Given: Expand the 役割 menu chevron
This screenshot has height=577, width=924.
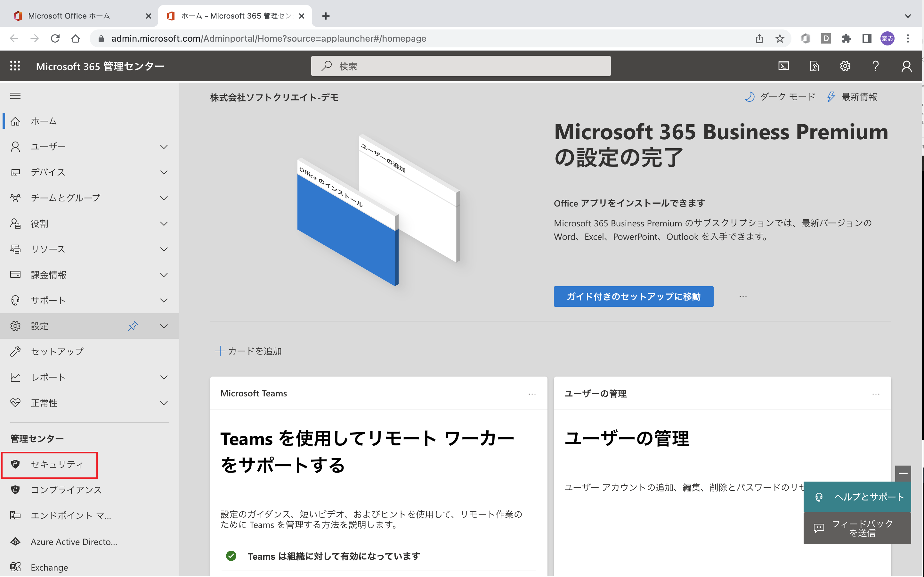Looking at the screenshot, I should point(164,223).
